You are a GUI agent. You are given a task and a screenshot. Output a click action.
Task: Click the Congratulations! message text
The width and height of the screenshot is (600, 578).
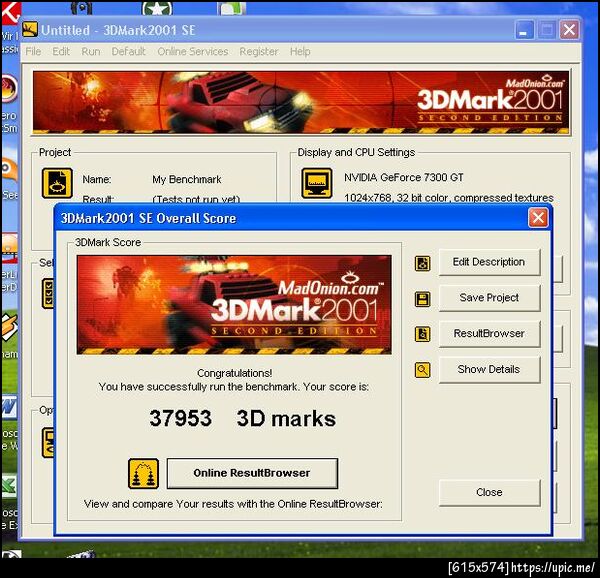click(x=235, y=373)
